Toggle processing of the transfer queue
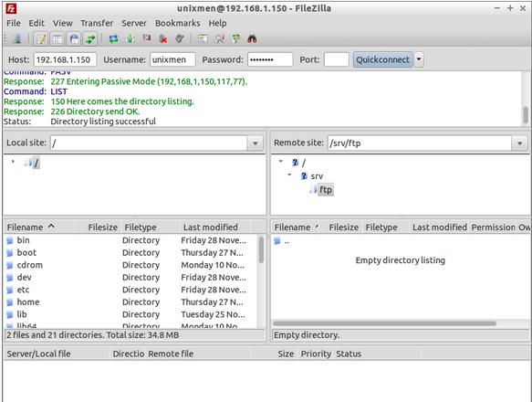The image size is (532, 402). coord(130,39)
